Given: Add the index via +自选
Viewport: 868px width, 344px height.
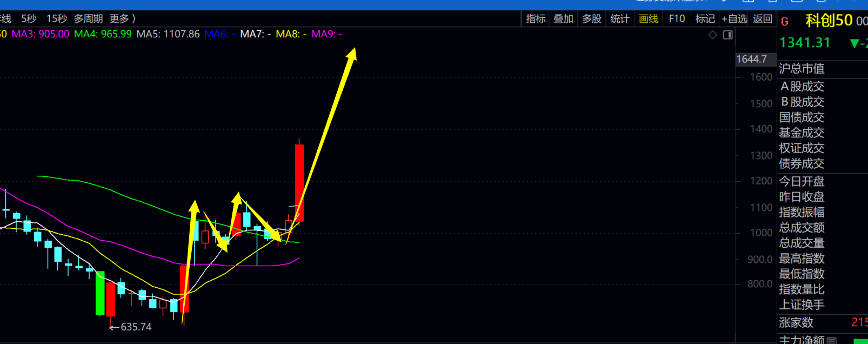Looking at the screenshot, I should pyautogui.click(x=734, y=19).
